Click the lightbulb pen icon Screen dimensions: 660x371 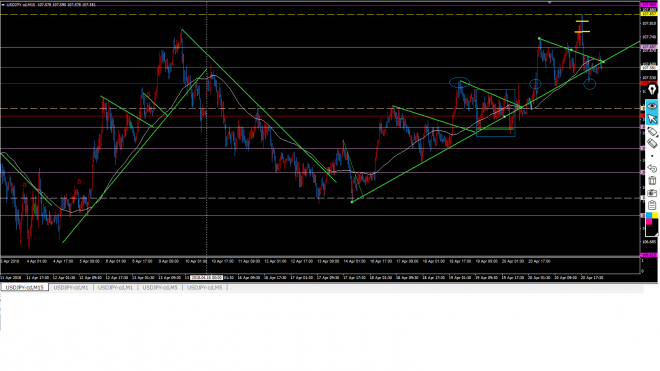point(652,90)
